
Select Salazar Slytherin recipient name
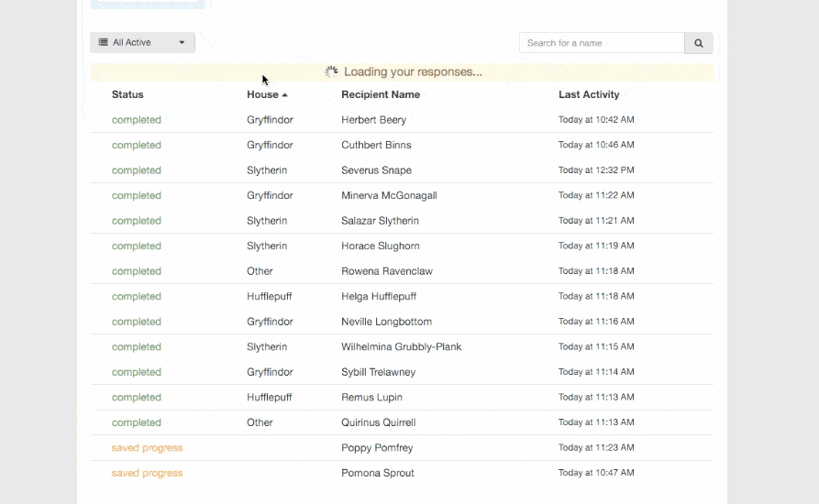pyautogui.click(x=381, y=221)
